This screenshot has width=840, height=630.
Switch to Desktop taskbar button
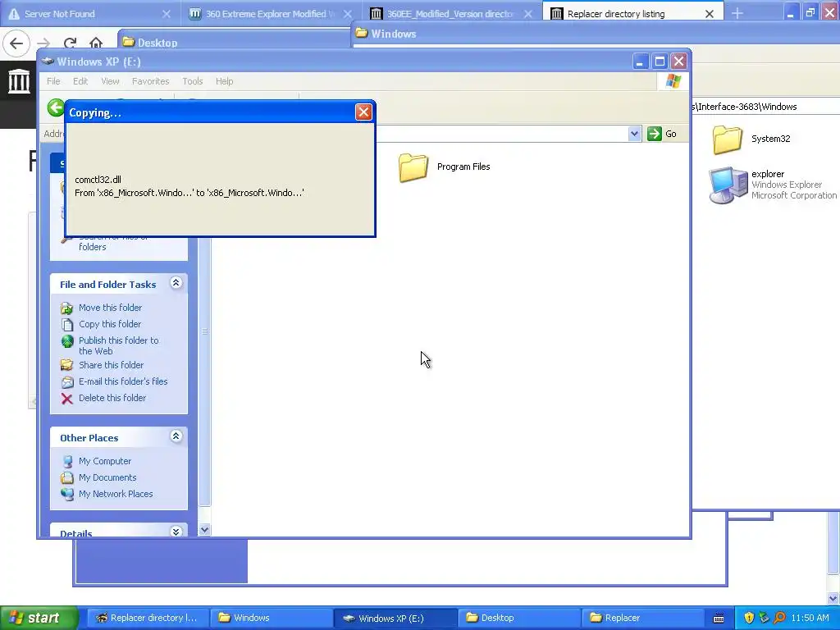[518, 618]
